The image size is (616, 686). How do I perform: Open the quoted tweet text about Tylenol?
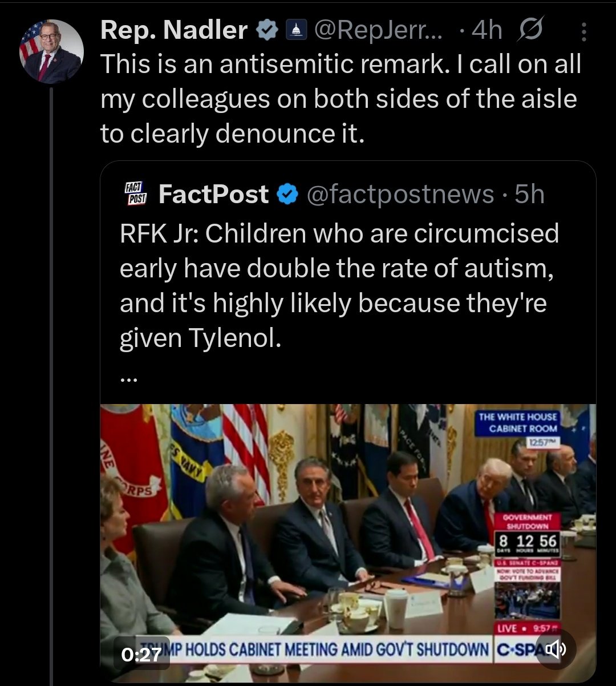click(x=339, y=286)
